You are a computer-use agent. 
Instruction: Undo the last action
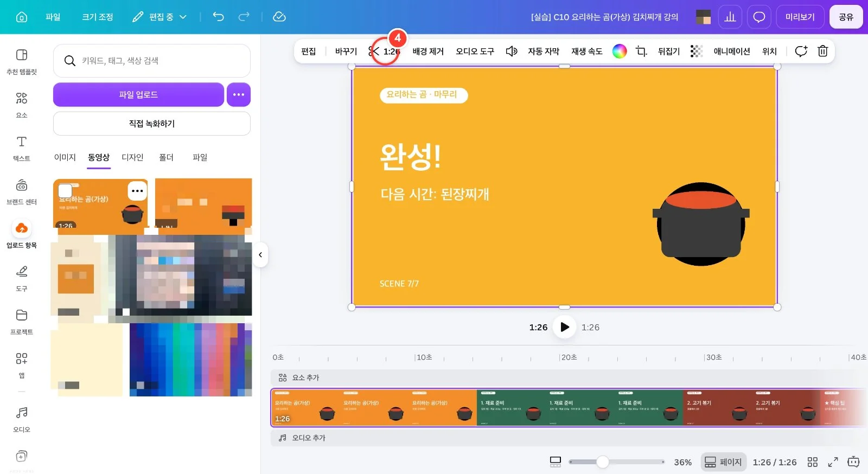point(218,17)
